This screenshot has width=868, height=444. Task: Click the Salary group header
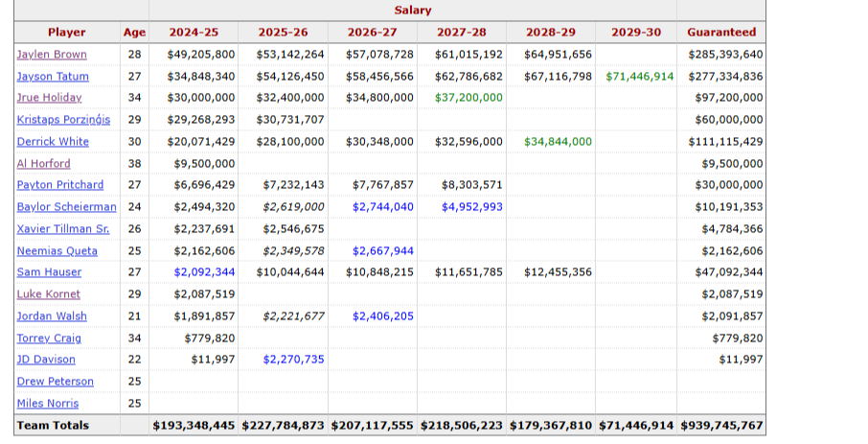tap(412, 10)
